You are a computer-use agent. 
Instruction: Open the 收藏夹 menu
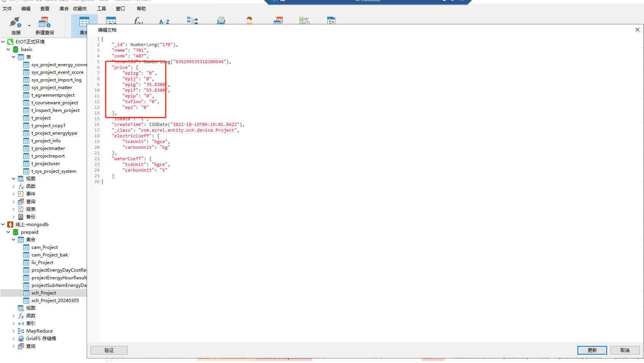80,8
